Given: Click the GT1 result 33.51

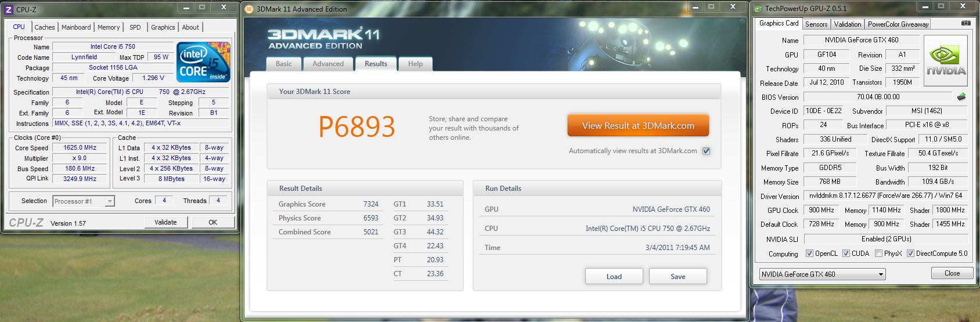Looking at the screenshot, I should pyautogui.click(x=435, y=204).
